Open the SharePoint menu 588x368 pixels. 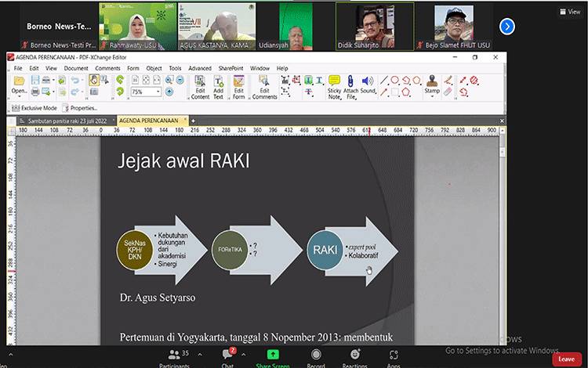click(231, 68)
